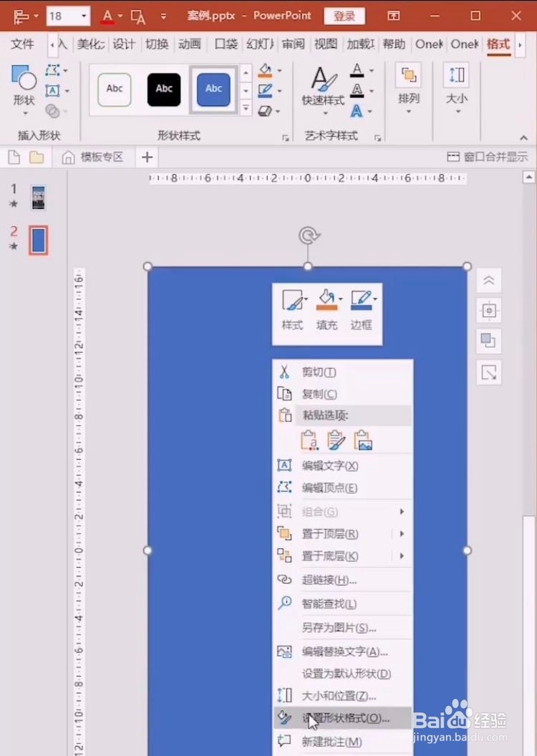
Task: Select slide 1 thumbnail
Action: click(39, 198)
